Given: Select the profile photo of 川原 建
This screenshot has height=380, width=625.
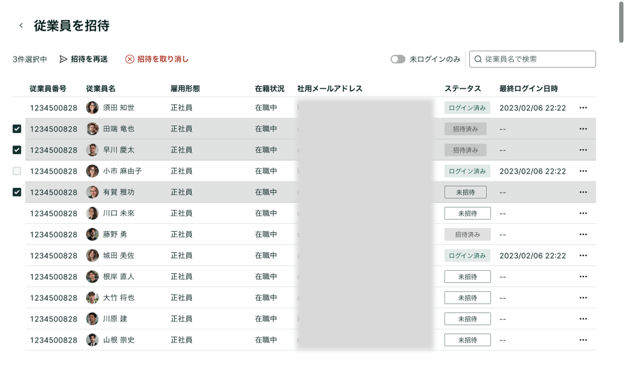Looking at the screenshot, I should pyautogui.click(x=92, y=319).
